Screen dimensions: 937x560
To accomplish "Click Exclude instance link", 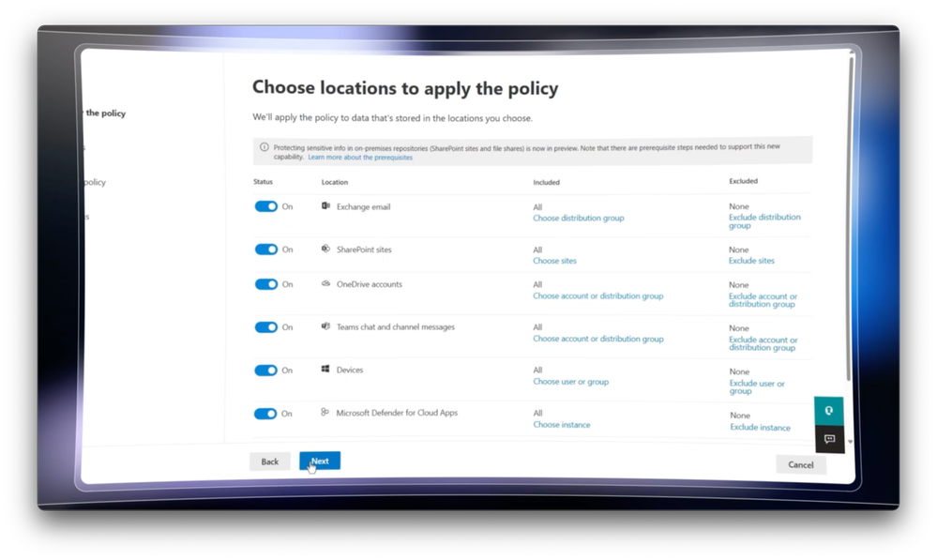I will point(760,428).
